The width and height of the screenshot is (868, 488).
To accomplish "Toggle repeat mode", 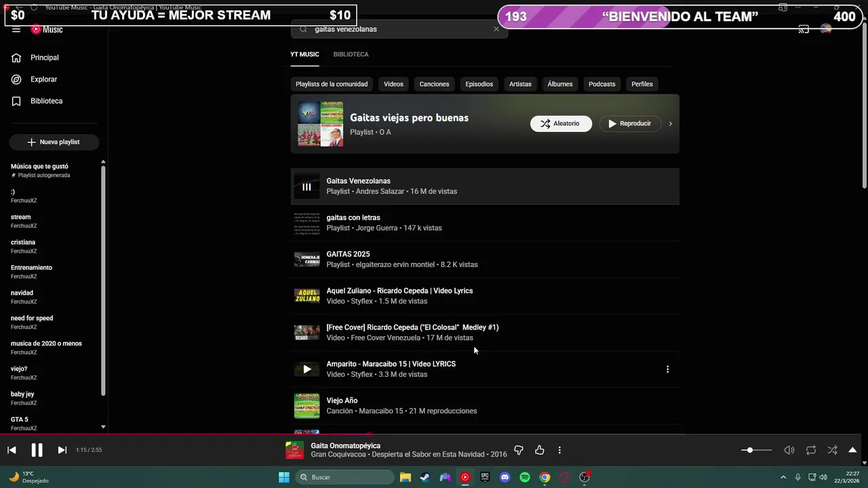I will pyautogui.click(x=811, y=450).
